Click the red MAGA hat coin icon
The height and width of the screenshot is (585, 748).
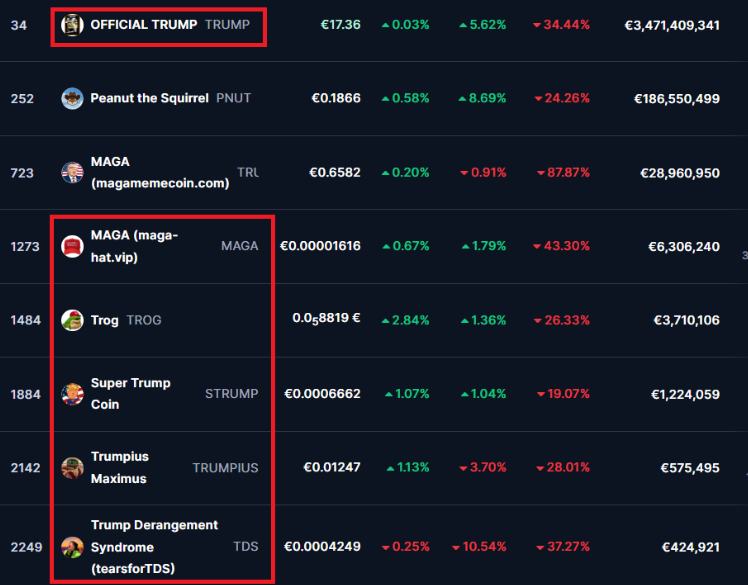72,246
